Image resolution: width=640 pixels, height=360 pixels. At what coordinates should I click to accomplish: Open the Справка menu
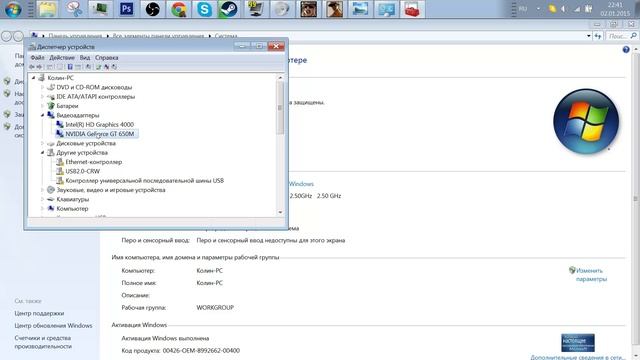[x=107, y=58]
